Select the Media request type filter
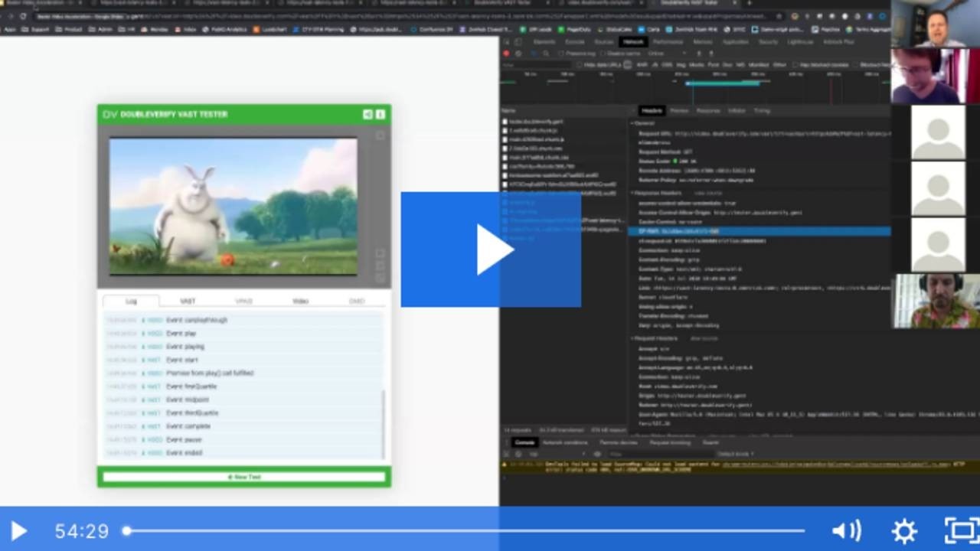The height and width of the screenshot is (551, 980). [x=698, y=65]
